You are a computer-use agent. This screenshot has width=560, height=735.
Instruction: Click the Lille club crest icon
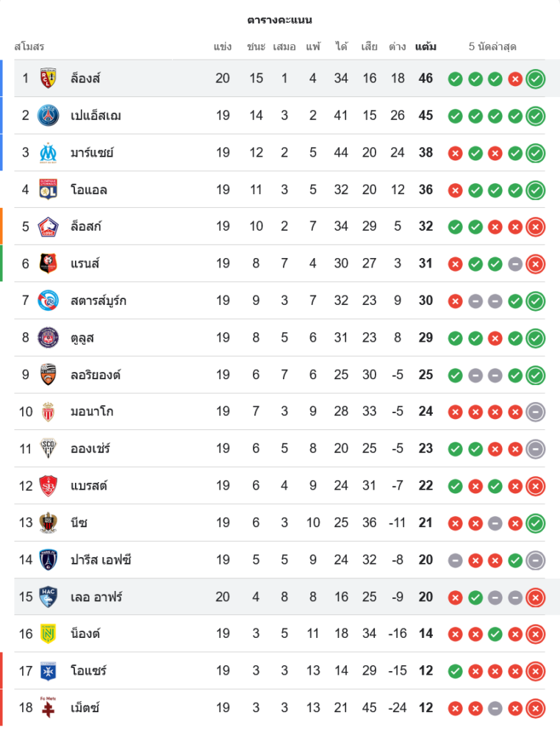click(x=49, y=226)
